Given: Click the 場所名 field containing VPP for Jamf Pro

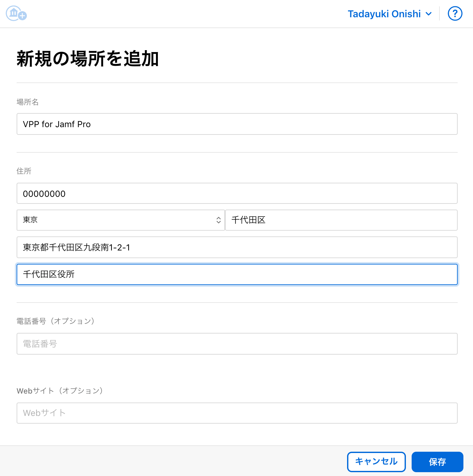Looking at the screenshot, I should point(237,124).
